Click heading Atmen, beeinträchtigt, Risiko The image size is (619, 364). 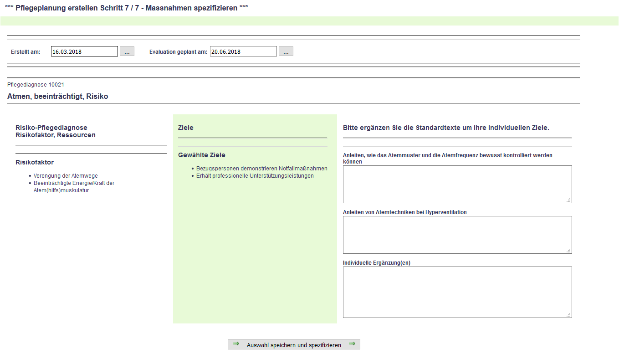click(58, 97)
